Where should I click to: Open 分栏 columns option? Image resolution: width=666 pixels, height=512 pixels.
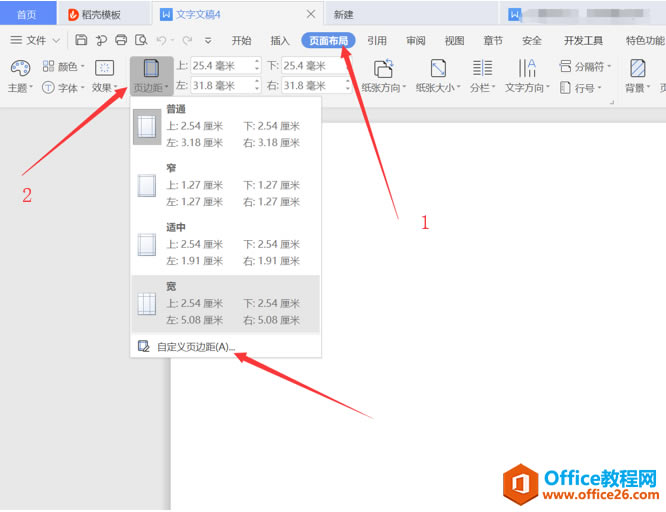[x=483, y=76]
